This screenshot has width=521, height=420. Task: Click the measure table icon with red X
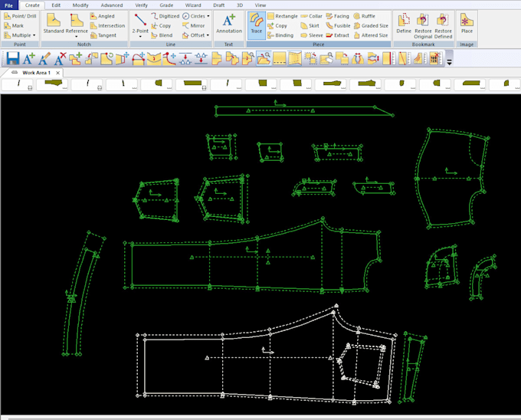[435, 58]
